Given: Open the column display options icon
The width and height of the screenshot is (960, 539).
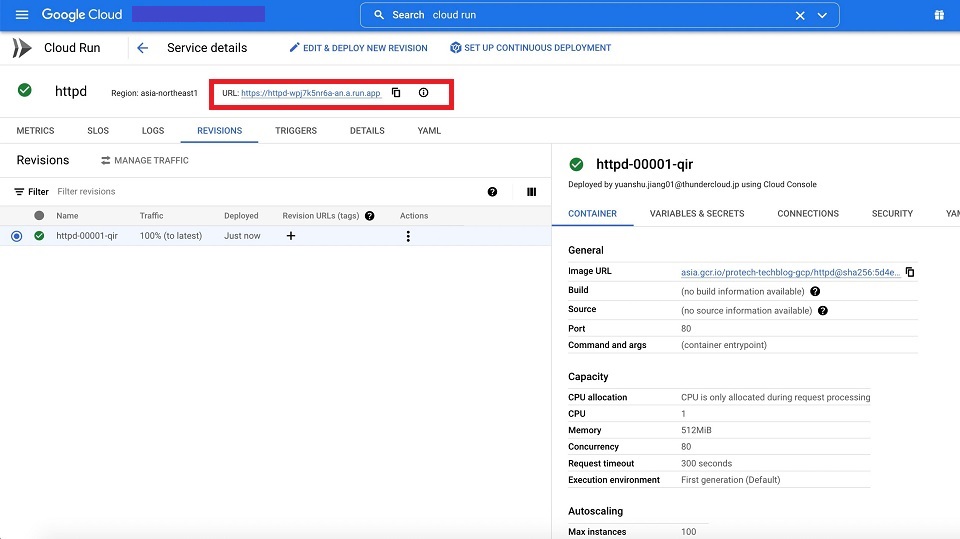Looking at the screenshot, I should click(x=531, y=192).
